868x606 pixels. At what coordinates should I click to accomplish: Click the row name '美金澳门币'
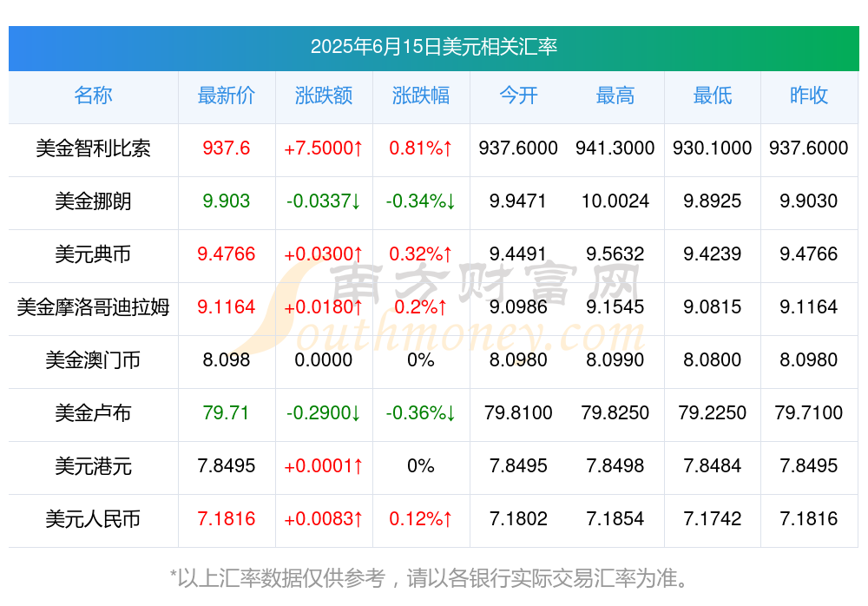(93, 360)
